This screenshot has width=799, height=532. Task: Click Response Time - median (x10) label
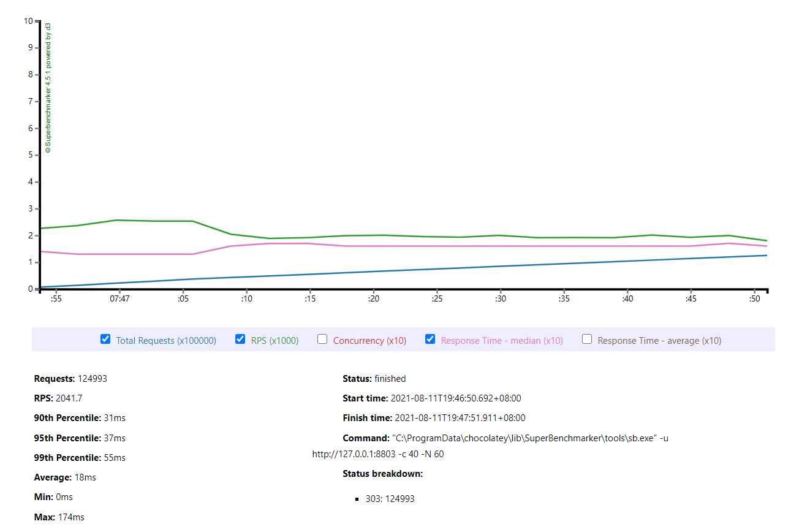[502, 341]
